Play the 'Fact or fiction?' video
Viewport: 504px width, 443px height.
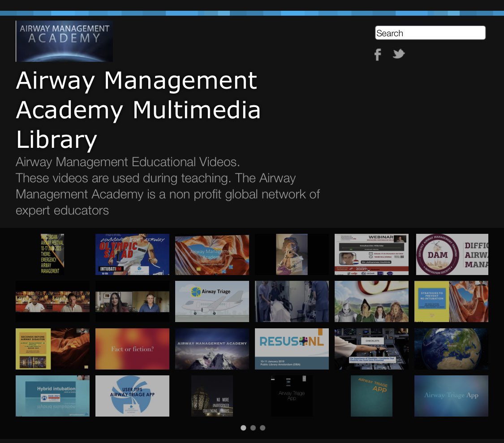(x=132, y=348)
